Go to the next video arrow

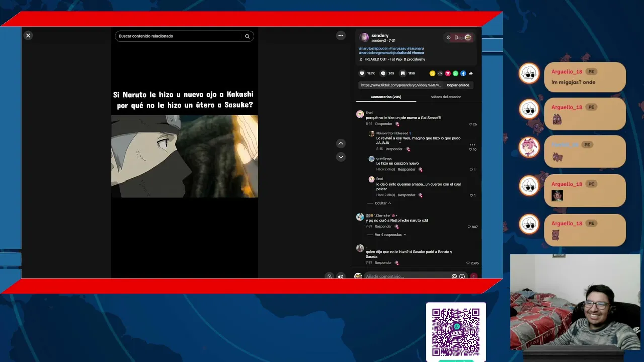[341, 157]
